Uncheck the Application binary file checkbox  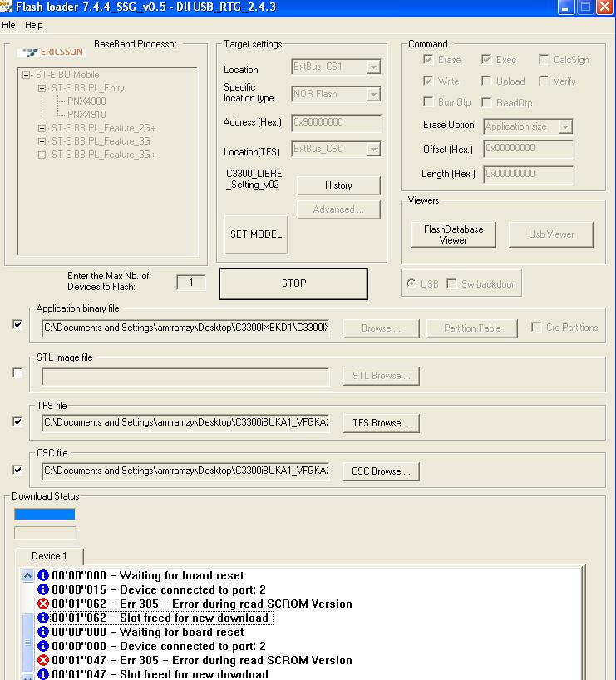point(17,324)
